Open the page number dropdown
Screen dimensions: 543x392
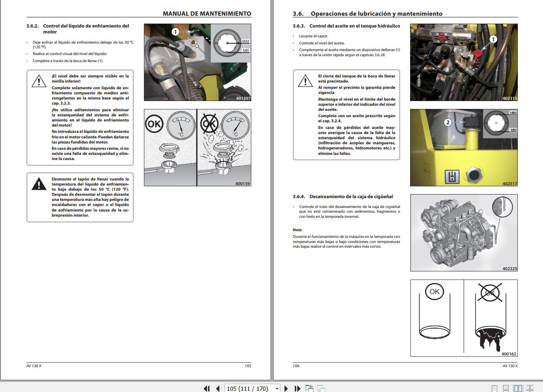coord(276,388)
